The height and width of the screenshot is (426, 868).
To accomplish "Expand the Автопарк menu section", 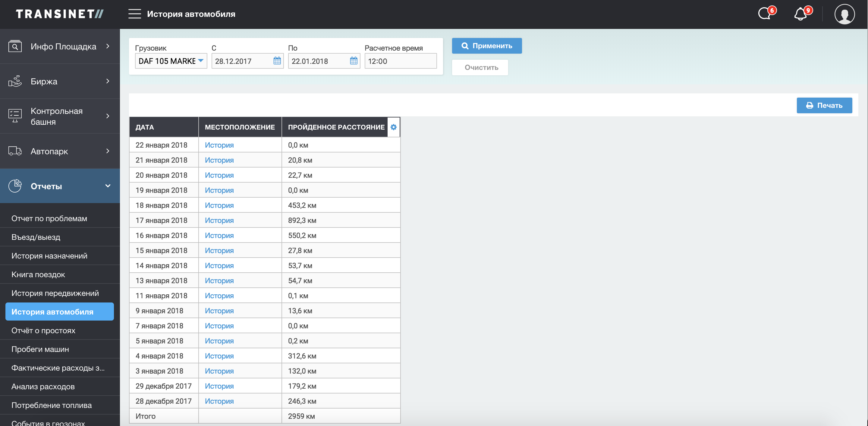I will pyautogui.click(x=60, y=151).
